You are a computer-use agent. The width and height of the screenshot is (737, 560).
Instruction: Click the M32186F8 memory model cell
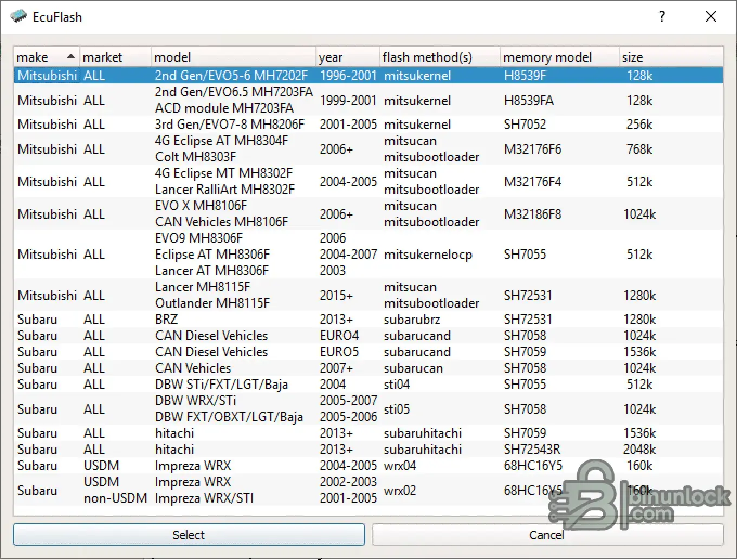tap(533, 214)
